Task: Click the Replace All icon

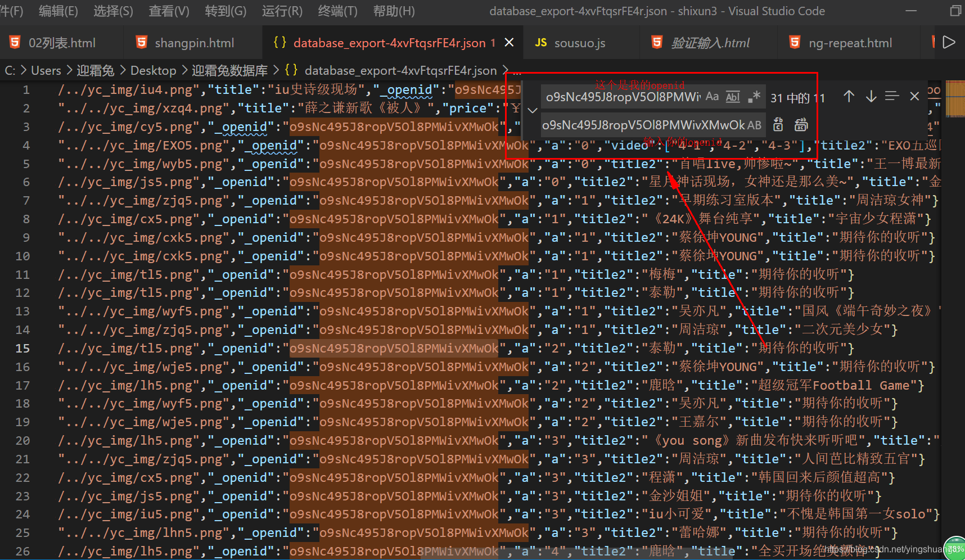Action: pos(801,125)
